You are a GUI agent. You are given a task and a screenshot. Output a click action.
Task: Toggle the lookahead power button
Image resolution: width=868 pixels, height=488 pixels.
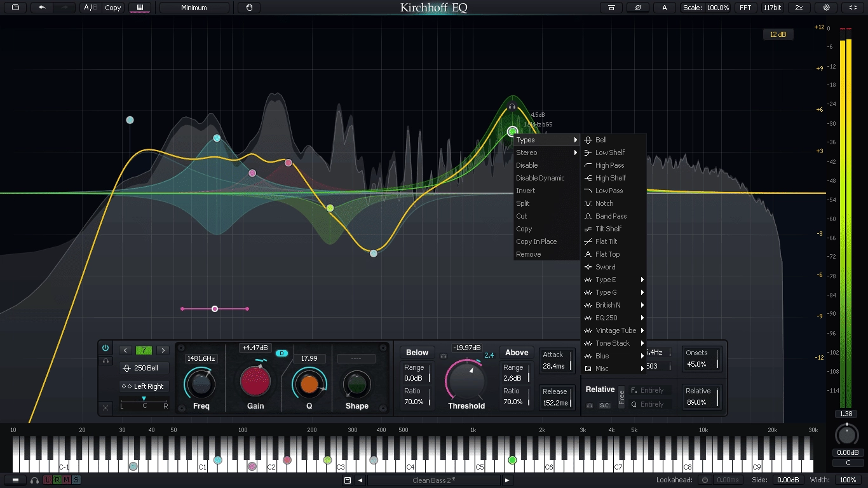click(x=704, y=480)
